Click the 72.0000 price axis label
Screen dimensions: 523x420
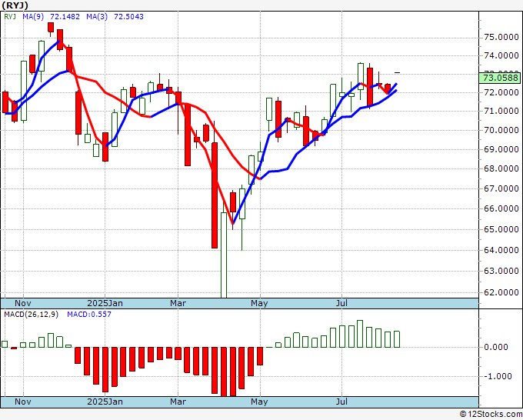tap(501, 92)
